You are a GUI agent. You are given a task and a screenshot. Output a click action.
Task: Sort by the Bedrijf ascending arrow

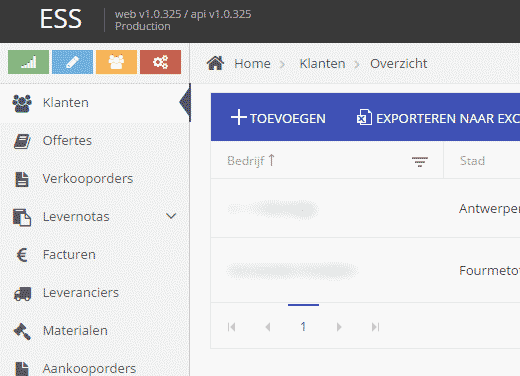[272, 160]
